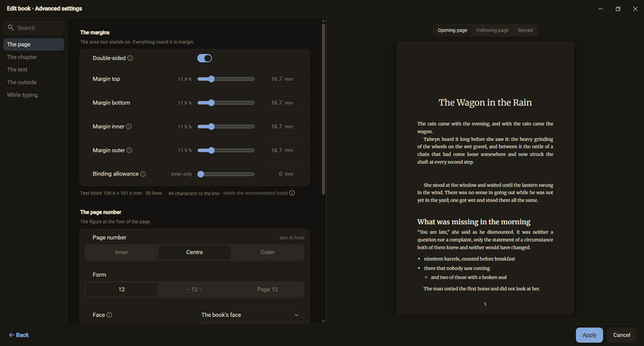This screenshot has width=644, height=346.
Task: Open info icon next to Double-sided
Action: pos(130,58)
